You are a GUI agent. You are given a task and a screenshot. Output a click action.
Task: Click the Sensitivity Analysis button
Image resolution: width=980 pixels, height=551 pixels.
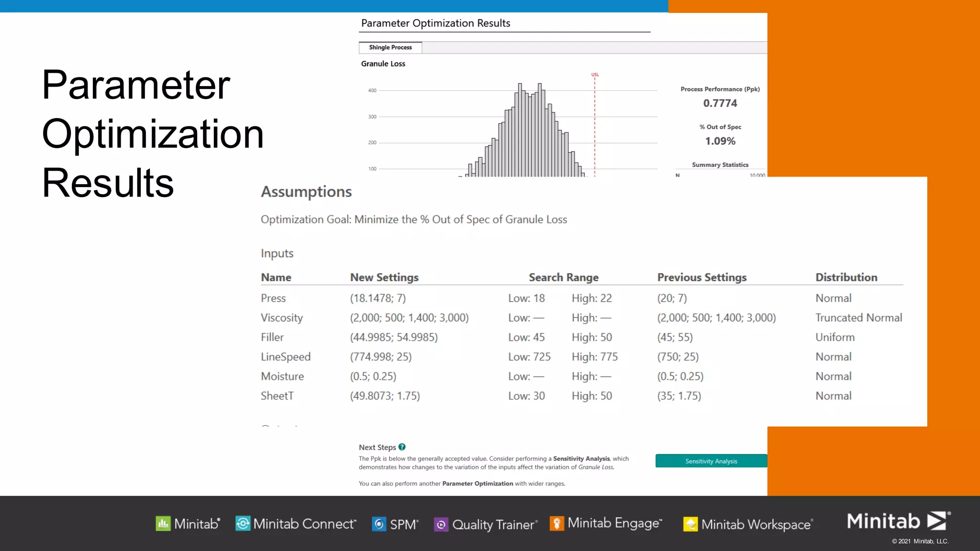[711, 461]
